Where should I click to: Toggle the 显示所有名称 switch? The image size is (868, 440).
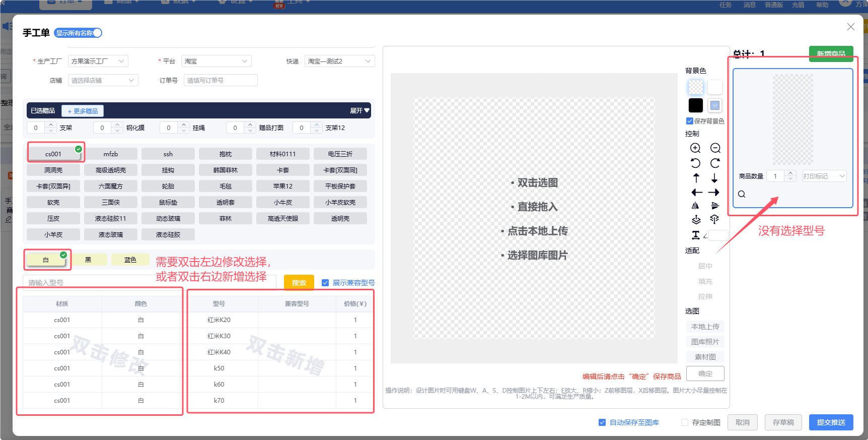click(78, 33)
